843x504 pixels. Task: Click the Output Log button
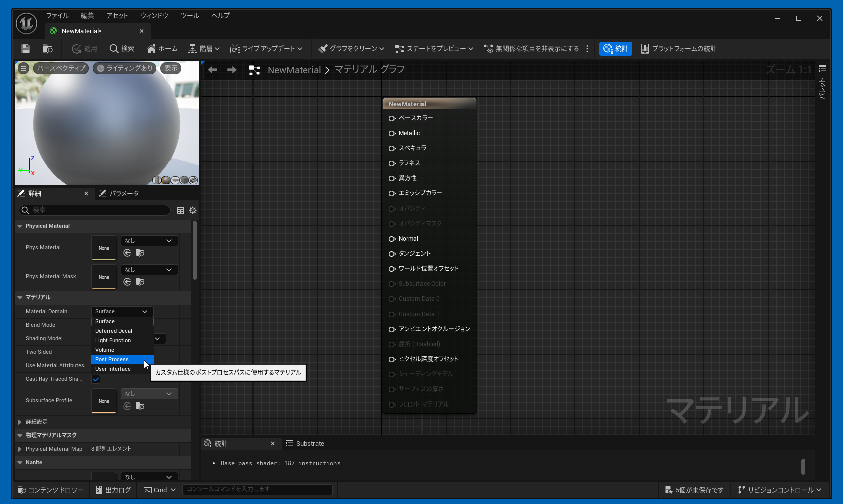pos(113,490)
